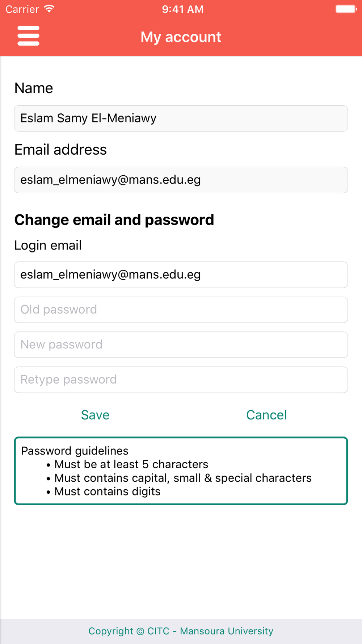Tap the battery indicator icon

click(x=346, y=9)
